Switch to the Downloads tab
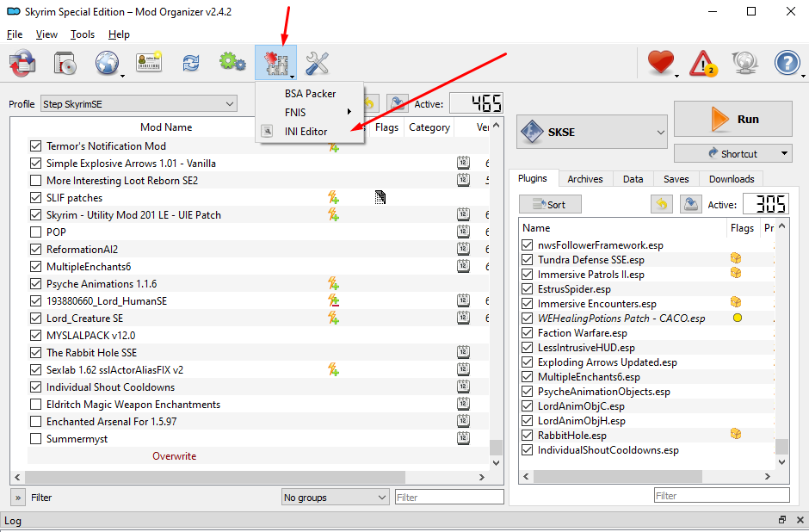 click(x=731, y=179)
